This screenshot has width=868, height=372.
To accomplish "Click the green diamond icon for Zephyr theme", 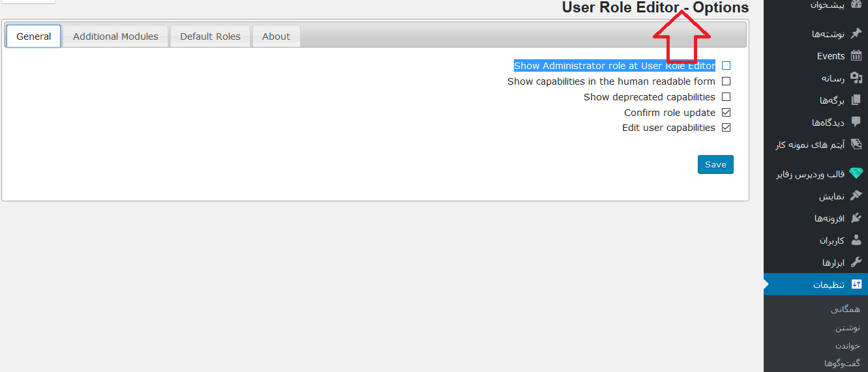I will (856, 174).
